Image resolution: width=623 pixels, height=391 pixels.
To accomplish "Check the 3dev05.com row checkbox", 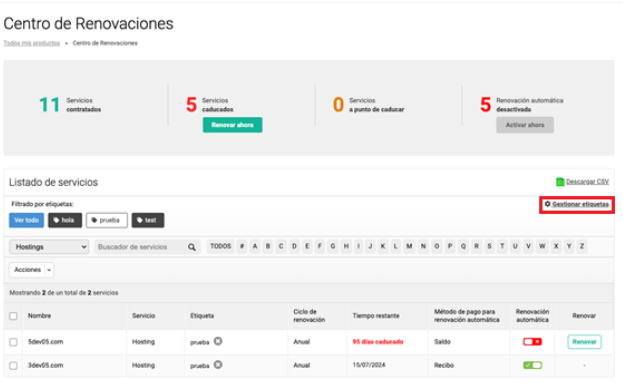I will coord(14,365).
